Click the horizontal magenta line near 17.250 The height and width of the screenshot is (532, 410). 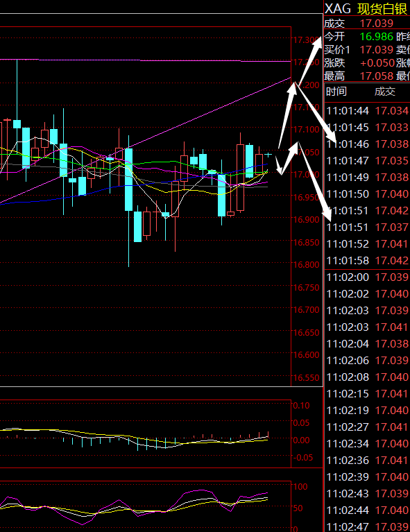(x=145, y=60)
